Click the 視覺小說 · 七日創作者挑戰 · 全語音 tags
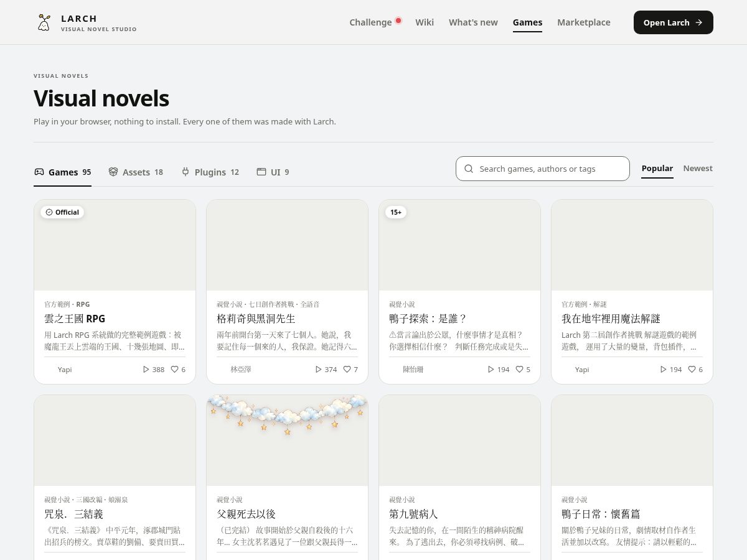747x560 pixels. tap(268, 304)
